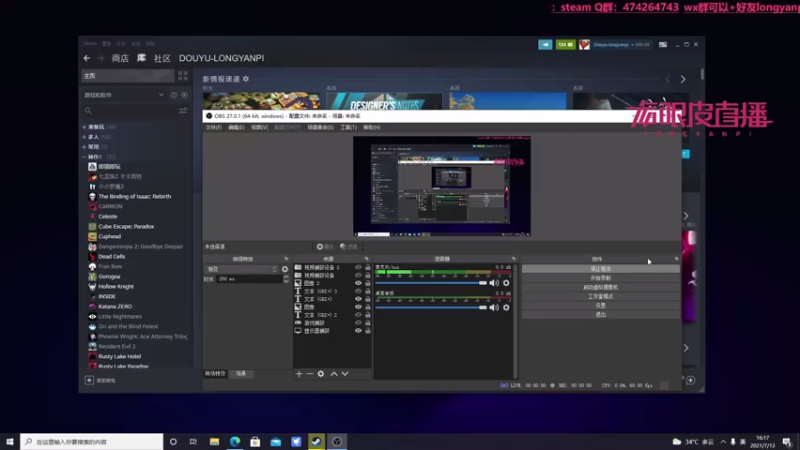This screenshot has width=800, height=450.
Task: Switch the Steam library to grid view
Action: click(183, 76)
